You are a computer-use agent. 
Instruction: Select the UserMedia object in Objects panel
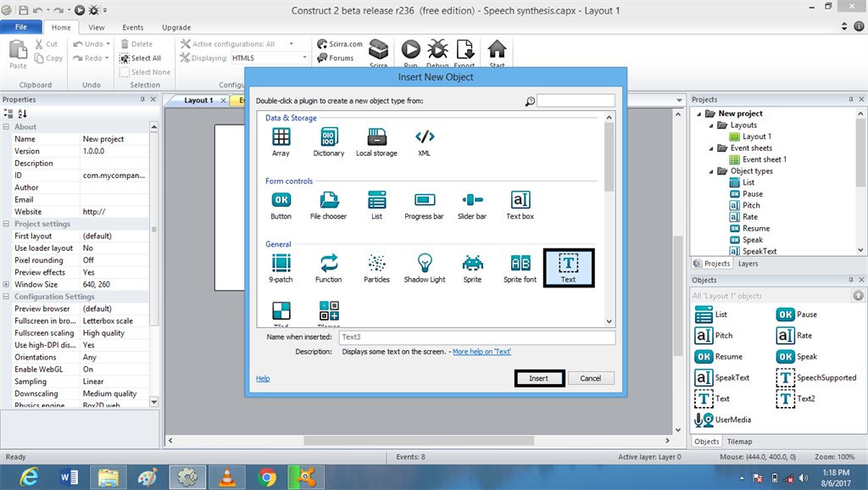click(x=723, y=420)
